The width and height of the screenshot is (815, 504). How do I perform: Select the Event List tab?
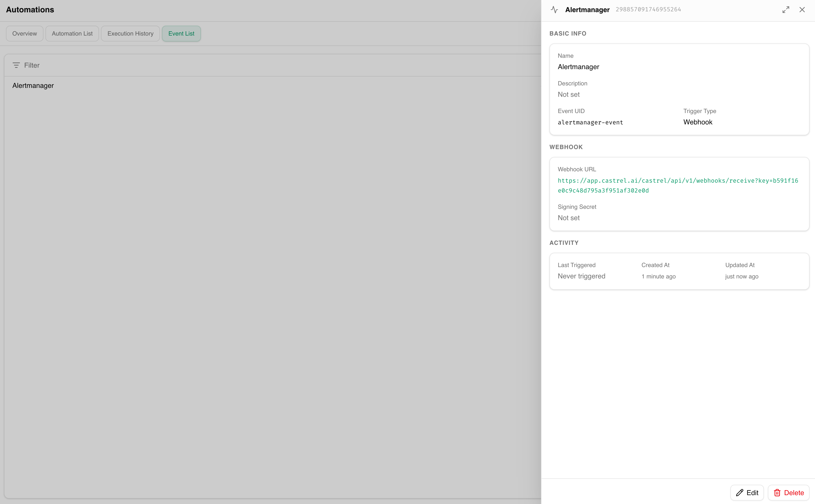click(x=181, y=33)
